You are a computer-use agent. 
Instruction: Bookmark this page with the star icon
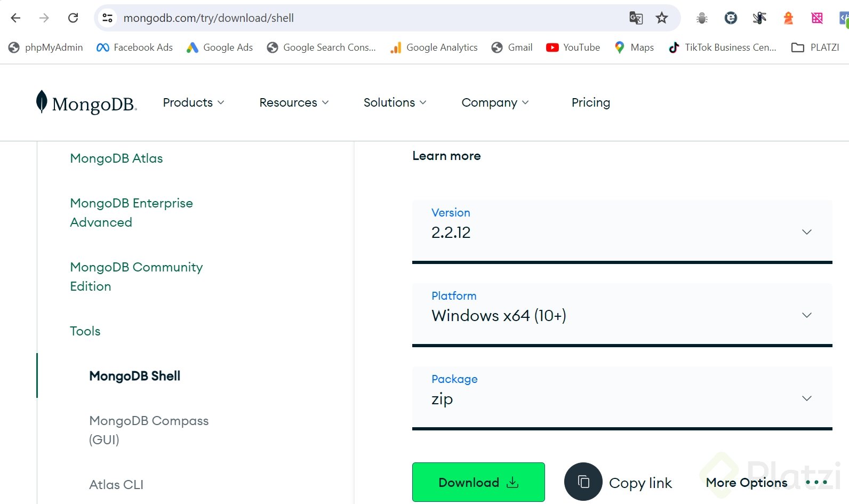[x=662, y=18]
